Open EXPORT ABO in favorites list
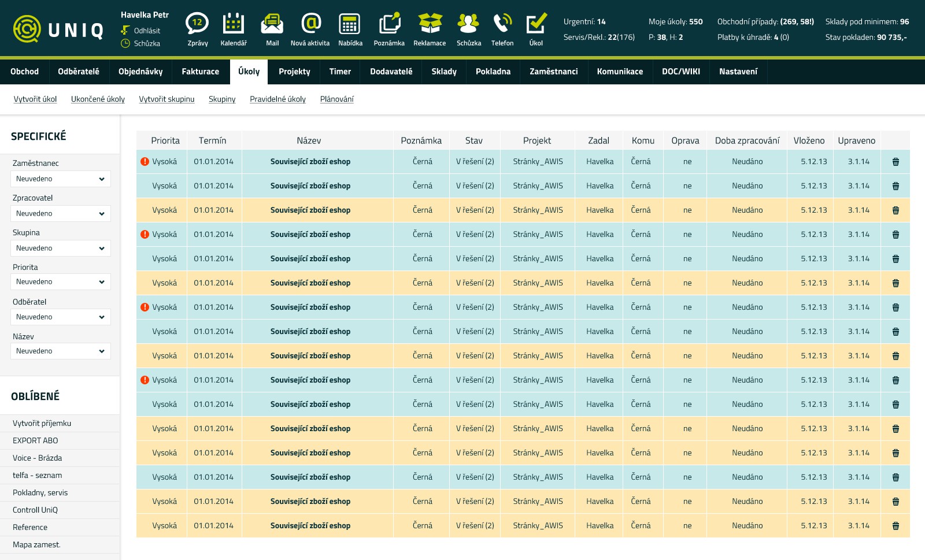925x560 pixels. tap(35, 440)
